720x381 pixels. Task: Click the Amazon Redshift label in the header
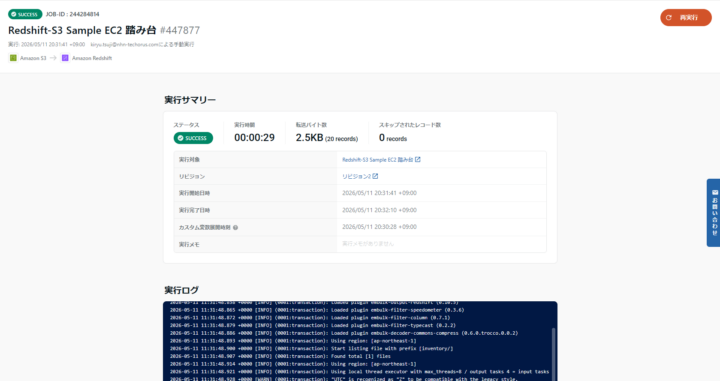pyautogui.click(x=92, y=58)
